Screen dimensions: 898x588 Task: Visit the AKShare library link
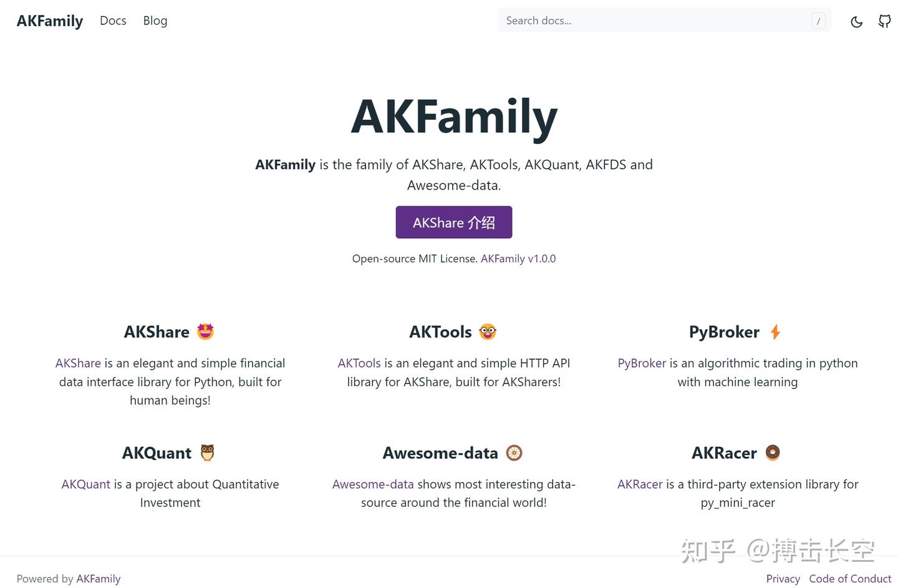(78, 363)
